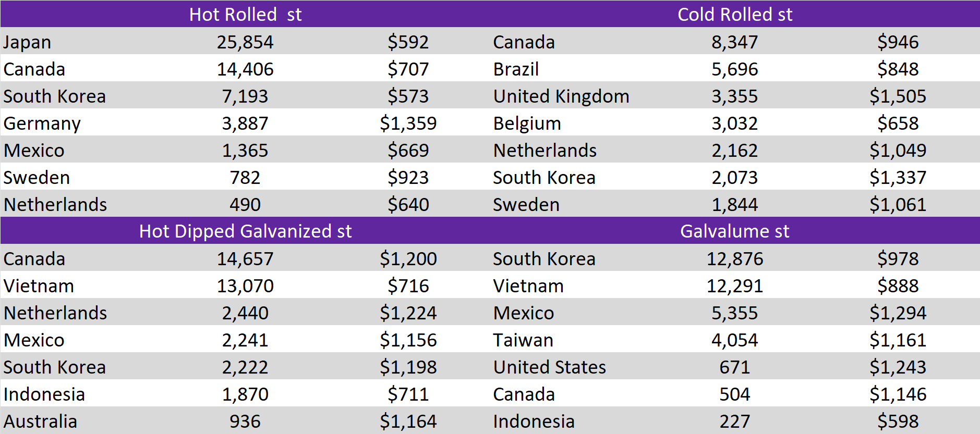The width and height of the screenshot is (980, 434).
Task: Click the Cold Rolled st section header
Action: [734, 14]
